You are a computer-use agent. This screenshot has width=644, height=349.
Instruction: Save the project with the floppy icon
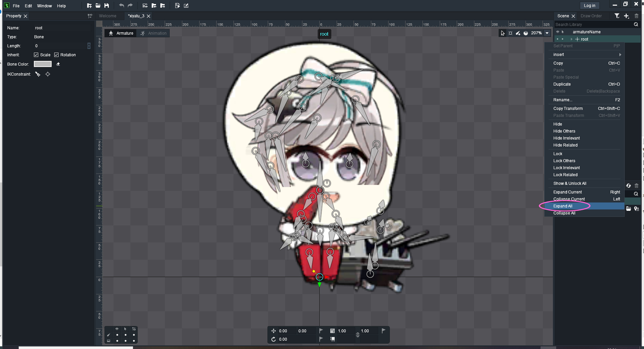click(106, 6)
